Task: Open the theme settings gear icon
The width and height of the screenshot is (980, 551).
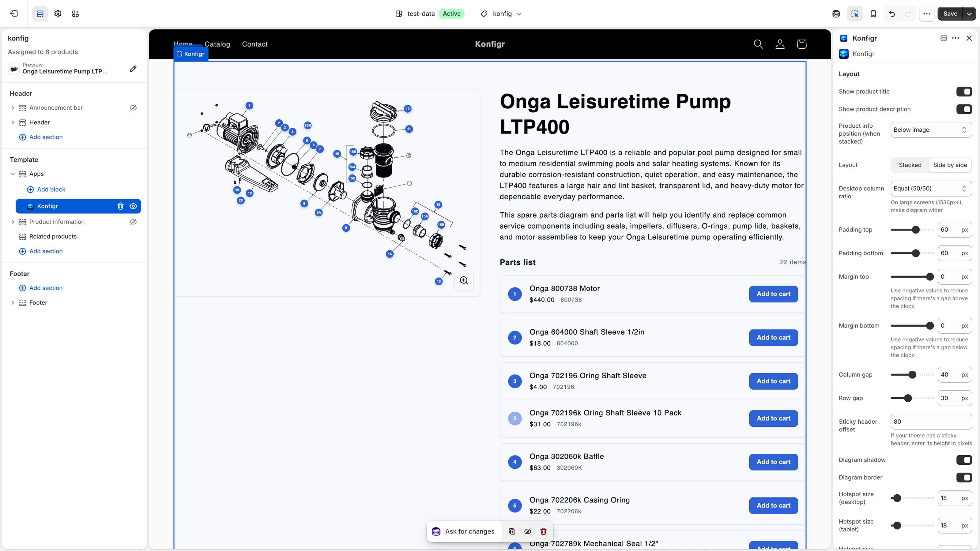Action: point(58,14)
